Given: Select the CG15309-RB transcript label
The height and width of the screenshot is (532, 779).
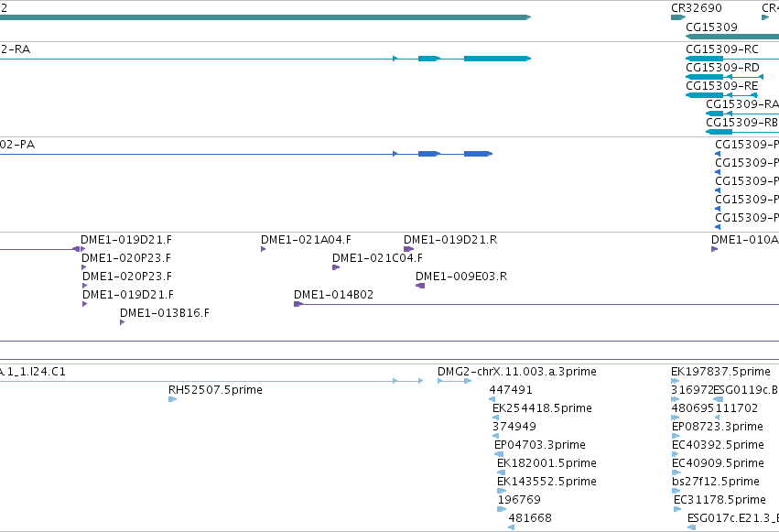Looking at the screenshot, I should click(742, 122).
